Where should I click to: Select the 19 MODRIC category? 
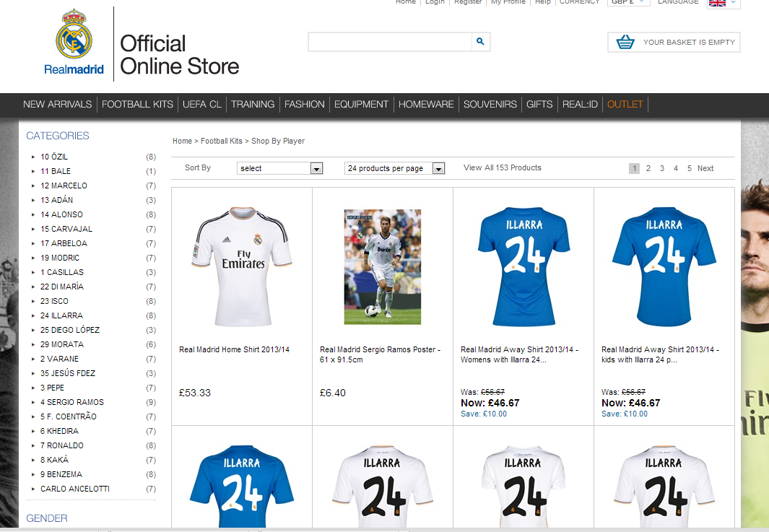tap(60, 258)
